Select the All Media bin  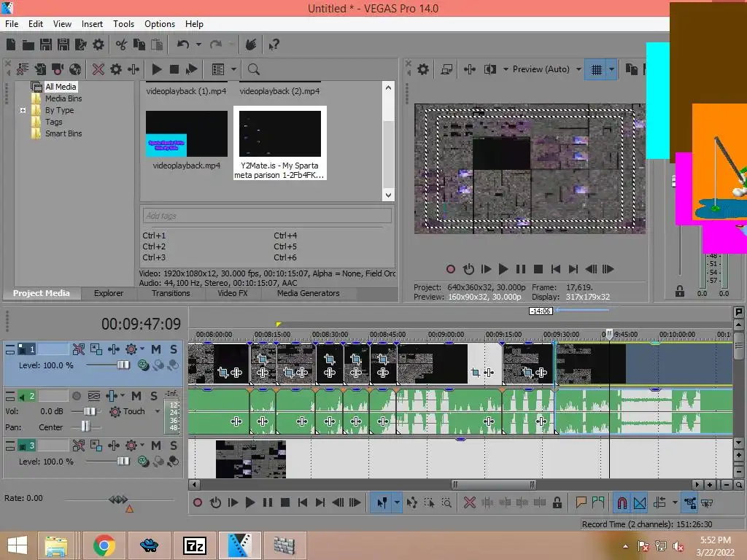[x=61, y=87]
